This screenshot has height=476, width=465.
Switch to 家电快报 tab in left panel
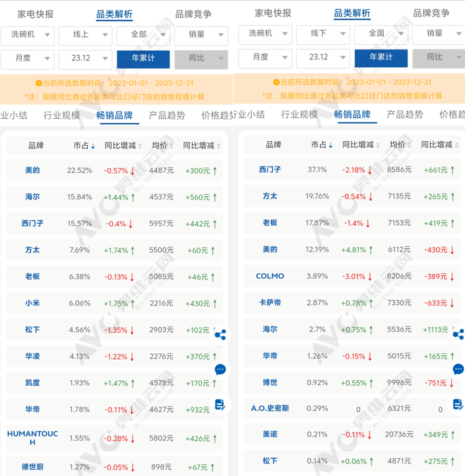36,15
